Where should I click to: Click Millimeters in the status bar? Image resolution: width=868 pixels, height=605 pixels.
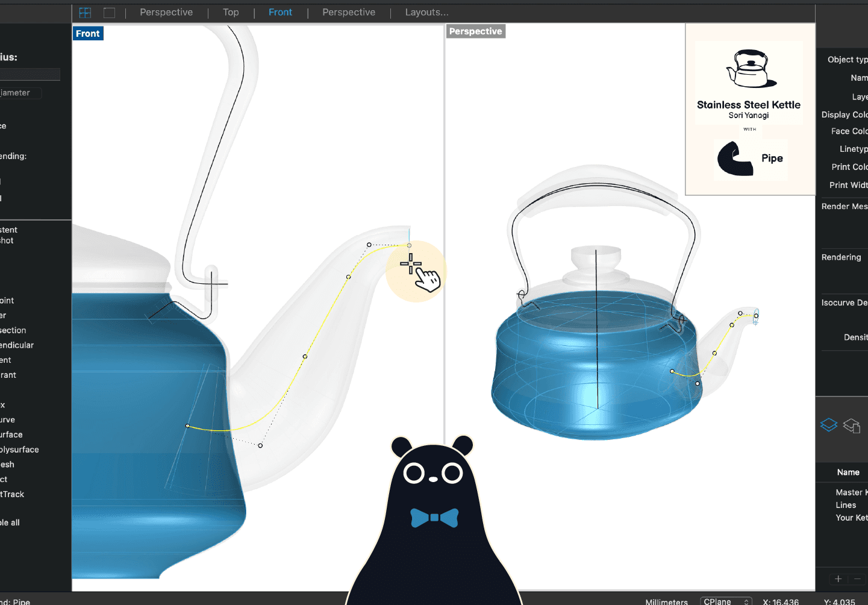tap(666, 601)
